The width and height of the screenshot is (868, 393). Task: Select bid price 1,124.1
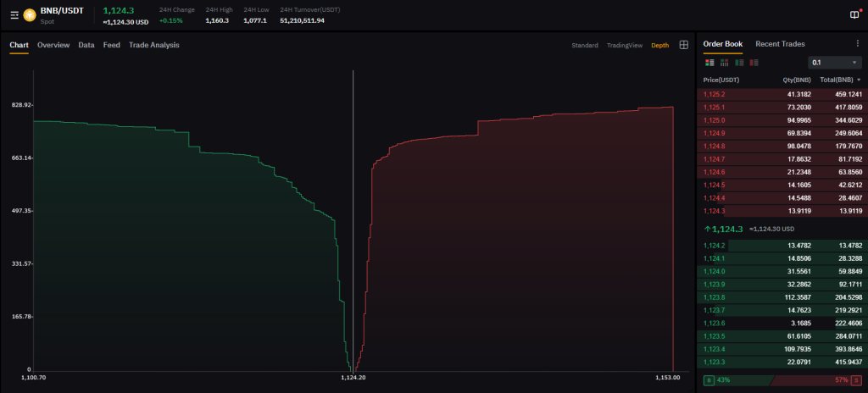tap(714, 258)
